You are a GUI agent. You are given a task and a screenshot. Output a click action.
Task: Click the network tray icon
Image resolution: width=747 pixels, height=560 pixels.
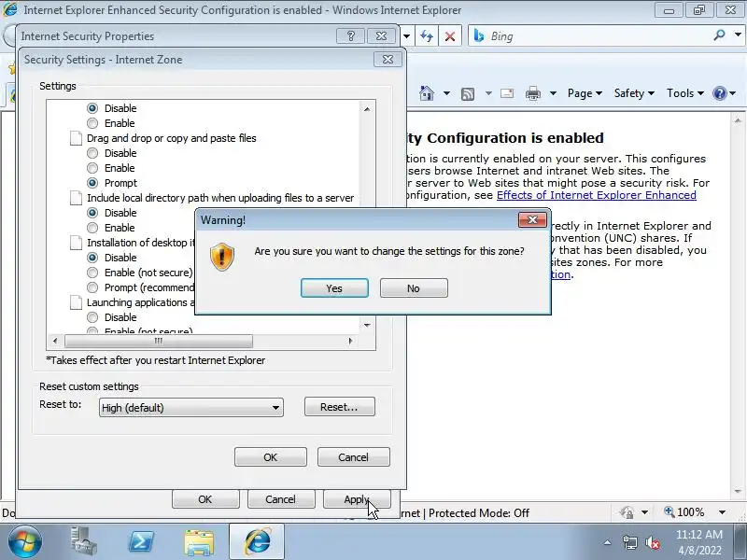click(x=629, y=542)
